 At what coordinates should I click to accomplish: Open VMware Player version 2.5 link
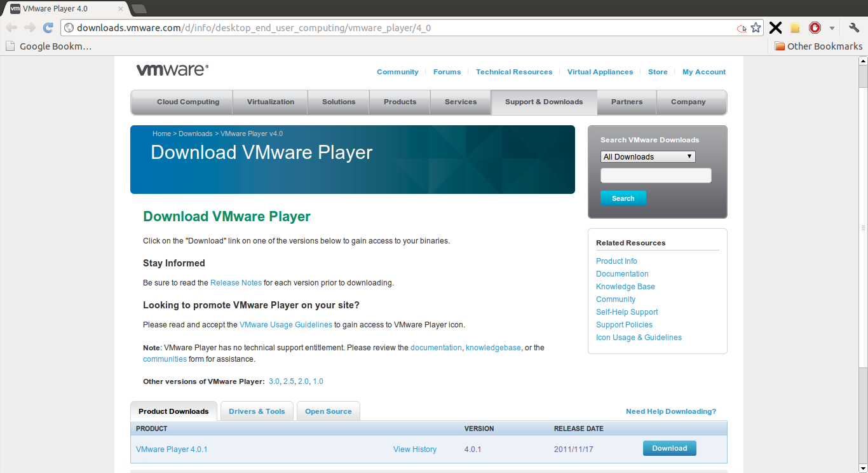[x=288, y=381]
